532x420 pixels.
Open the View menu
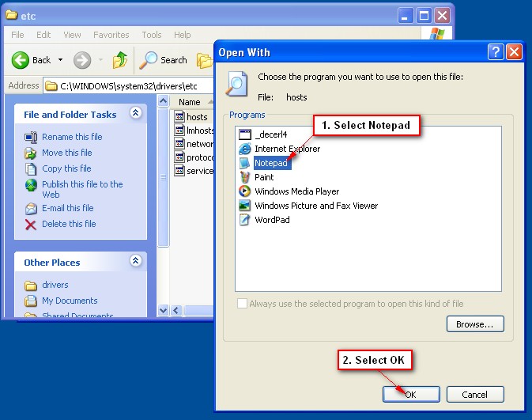(72, 35)
